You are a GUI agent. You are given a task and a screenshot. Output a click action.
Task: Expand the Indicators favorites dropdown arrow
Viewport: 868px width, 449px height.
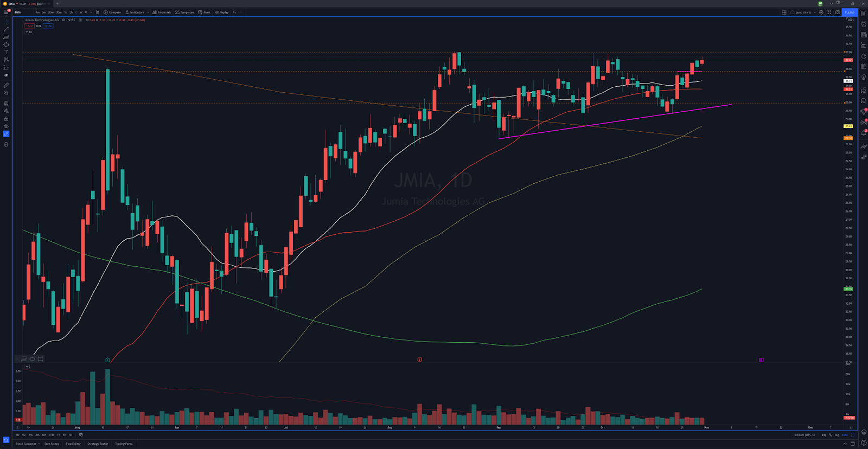coord(148,12)
